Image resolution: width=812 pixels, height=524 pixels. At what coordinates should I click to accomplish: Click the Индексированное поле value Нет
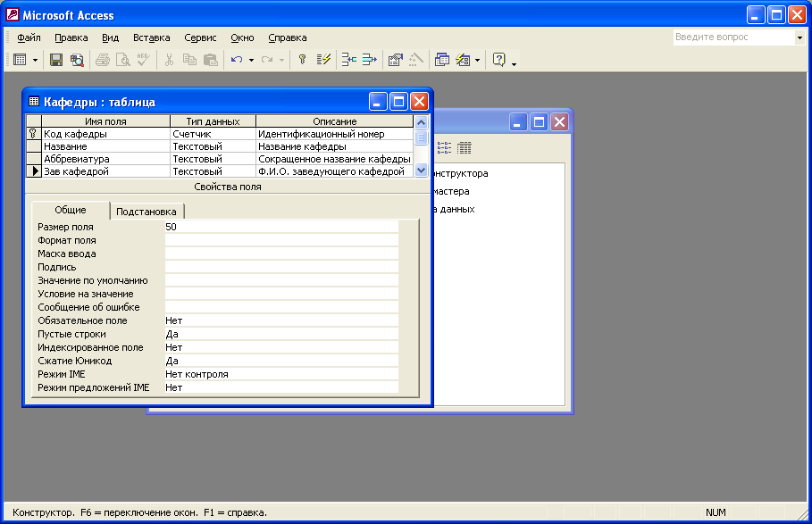tap(281, 347)
